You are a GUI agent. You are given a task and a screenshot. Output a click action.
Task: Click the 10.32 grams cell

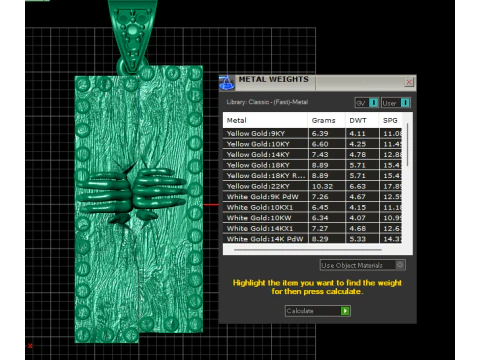(x=327, y=186)
